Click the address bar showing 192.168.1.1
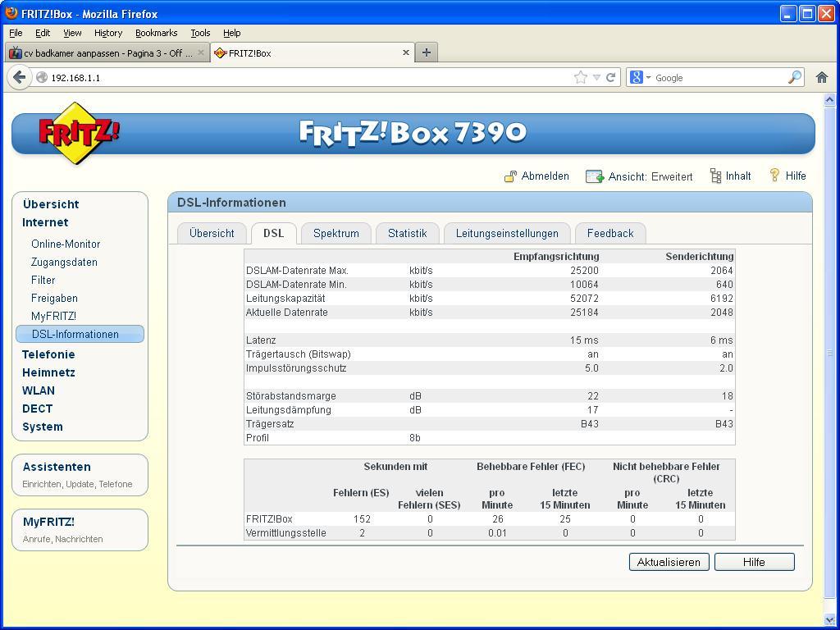 [x=304, y=77]
